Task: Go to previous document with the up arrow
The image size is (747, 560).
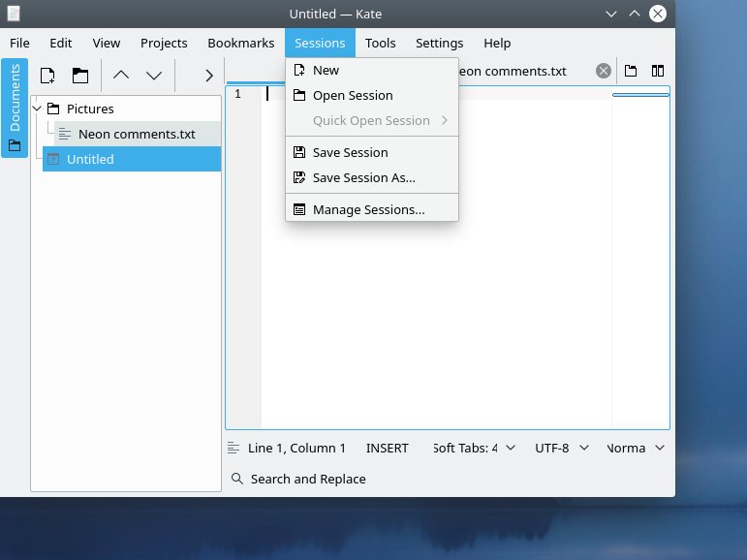Action: (121, 76)
